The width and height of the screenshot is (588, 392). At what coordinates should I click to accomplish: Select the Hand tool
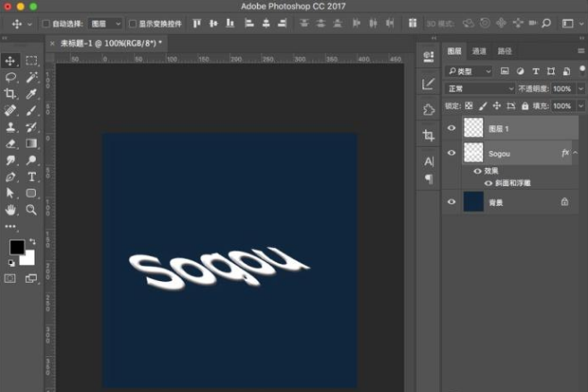[10, 209]
